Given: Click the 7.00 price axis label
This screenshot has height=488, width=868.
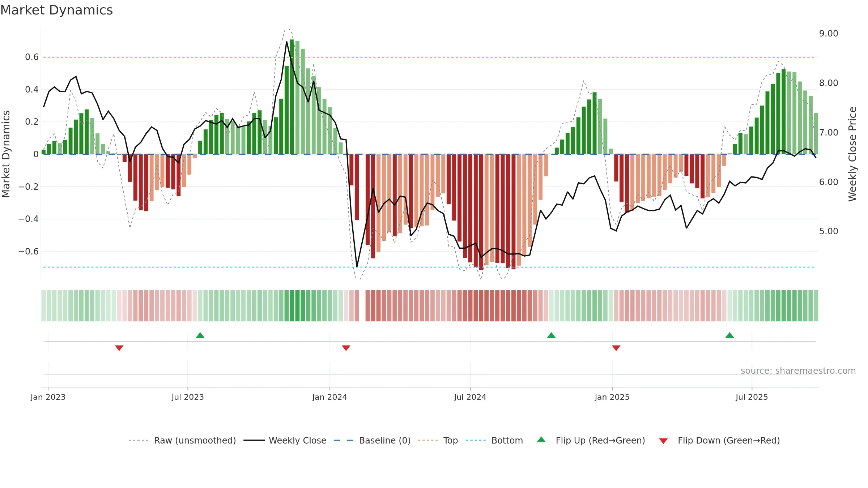Looking at the screenshot, I should (829, 133).
